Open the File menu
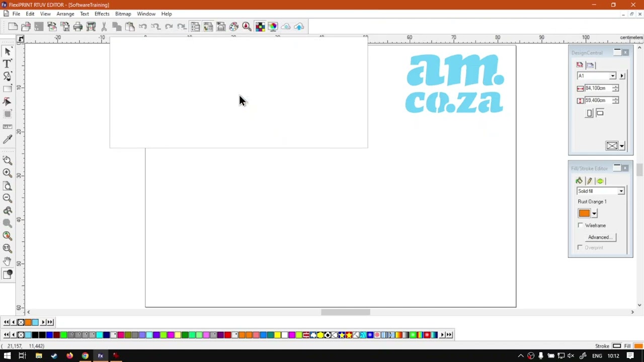644x362 pixels. click(x=16, y=14)
